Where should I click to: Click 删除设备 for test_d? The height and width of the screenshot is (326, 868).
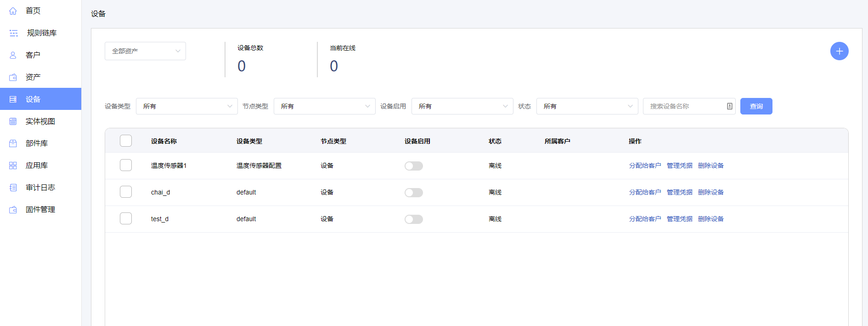(x=710, y=219)
